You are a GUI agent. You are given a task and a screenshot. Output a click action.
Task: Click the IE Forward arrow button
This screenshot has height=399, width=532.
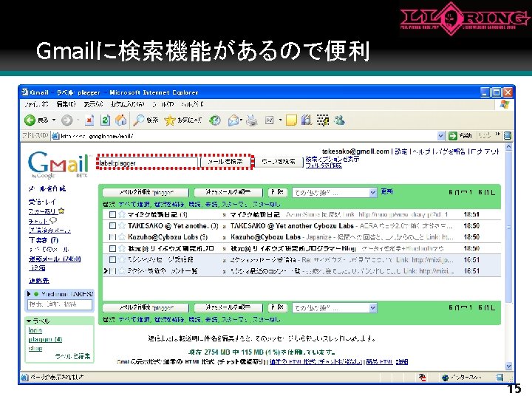[66, 120]
